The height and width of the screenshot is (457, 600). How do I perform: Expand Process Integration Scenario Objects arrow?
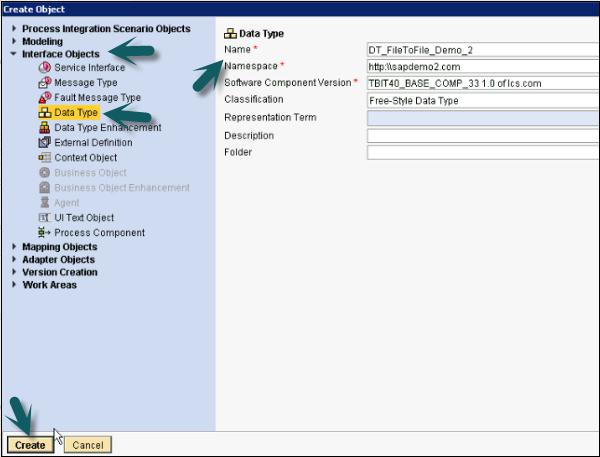pos(14,28)
